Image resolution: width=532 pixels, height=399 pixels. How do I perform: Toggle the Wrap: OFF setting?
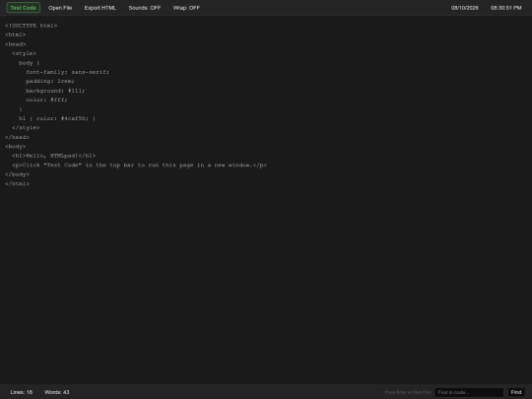[186, 8]
